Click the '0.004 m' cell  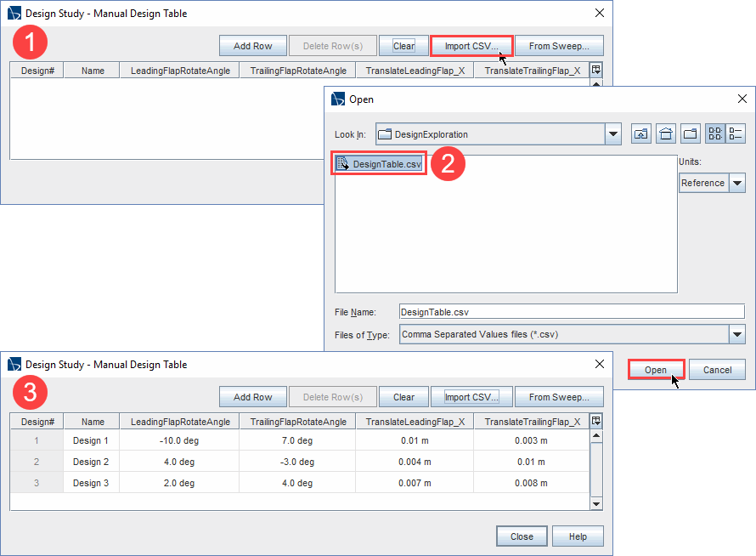tap(415, 462)
